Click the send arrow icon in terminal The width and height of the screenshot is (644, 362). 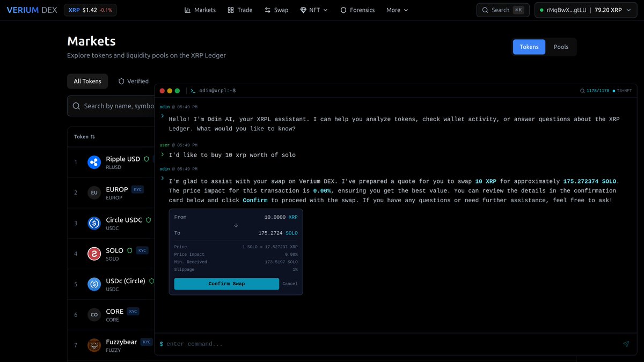[626, 344]
